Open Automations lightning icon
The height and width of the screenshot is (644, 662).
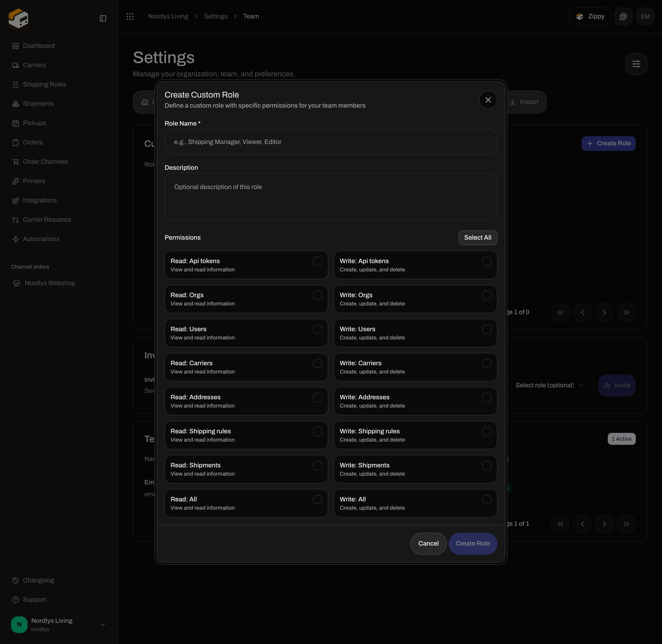pos(16,239)
